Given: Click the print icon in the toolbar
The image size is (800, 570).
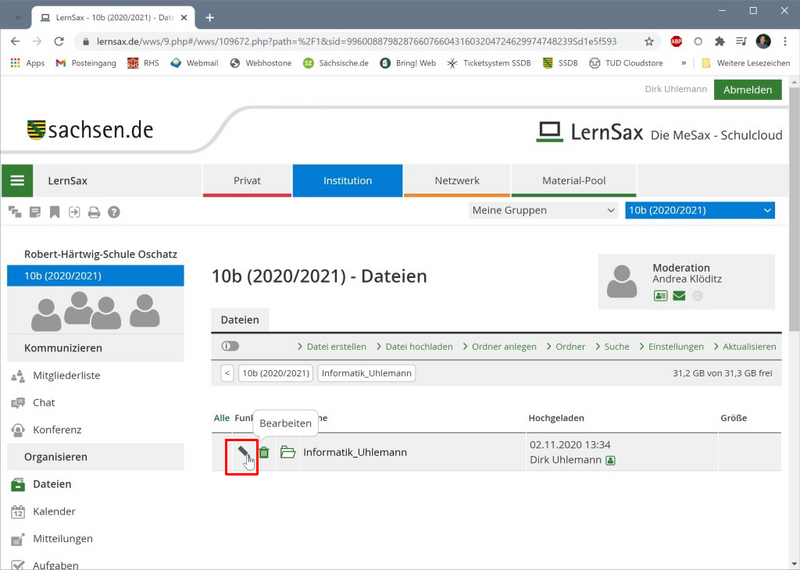Looking at the screenshot, I should 94,212.
